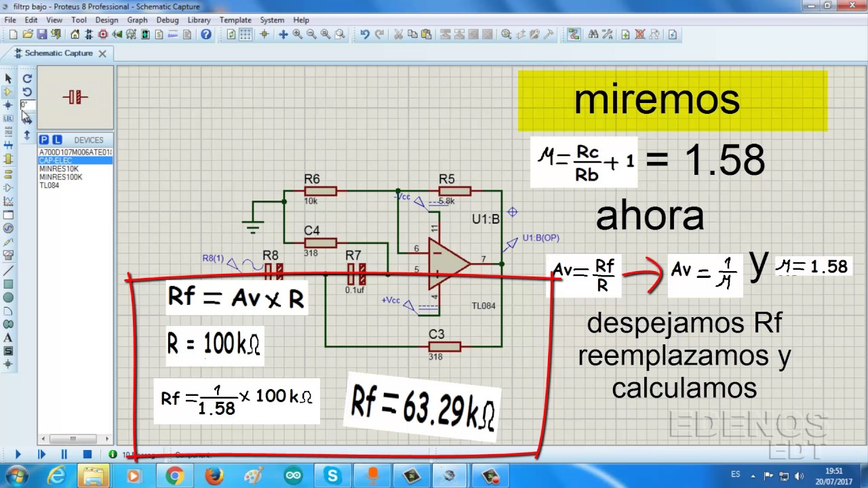
Task: Open the Design menu
Action: point(106,20)
